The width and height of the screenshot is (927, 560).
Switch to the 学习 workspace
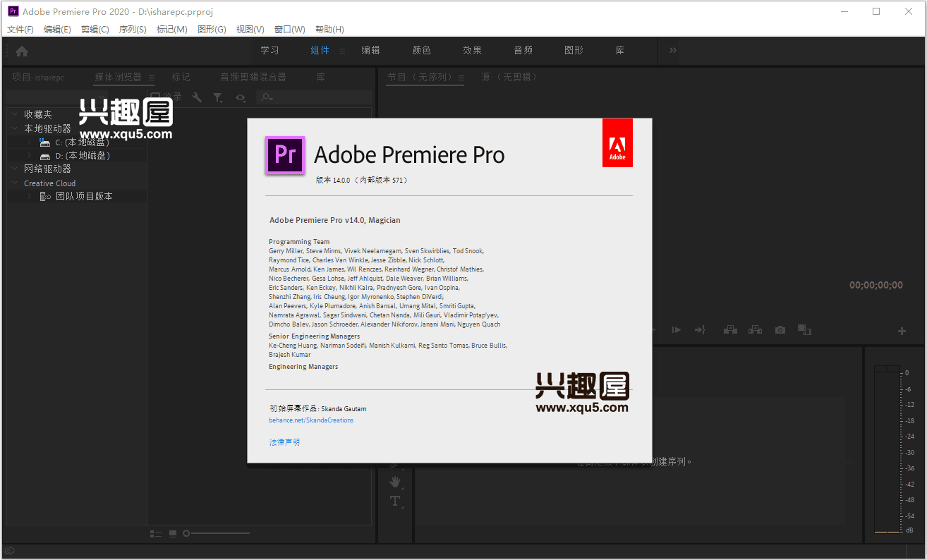tap(269, 51)
